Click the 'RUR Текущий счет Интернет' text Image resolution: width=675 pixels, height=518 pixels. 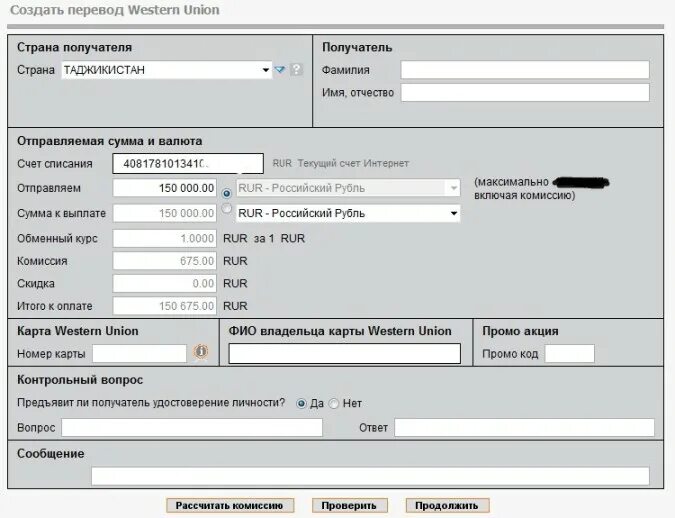pos(341,164)
